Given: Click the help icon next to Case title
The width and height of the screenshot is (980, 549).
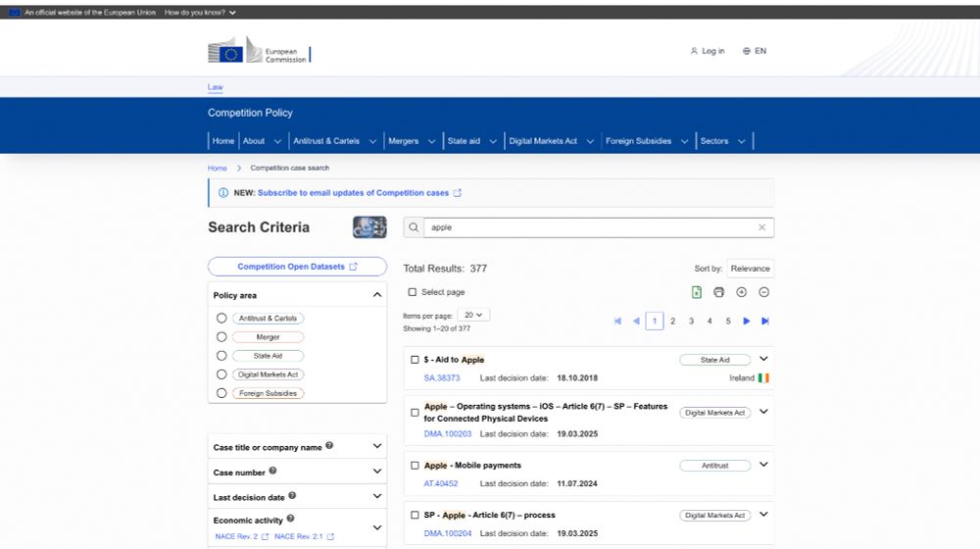Looking at the screenshot, I should click(329, 446).
